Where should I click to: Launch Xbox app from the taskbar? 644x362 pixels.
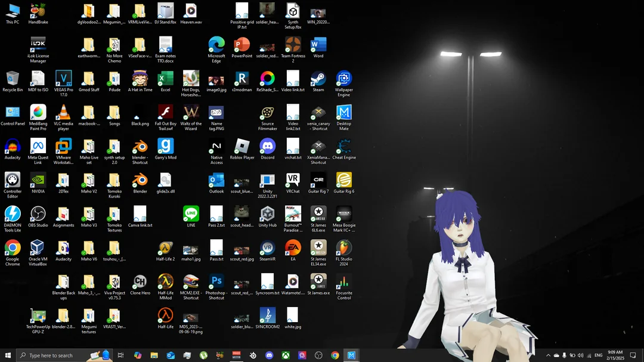tap(286, 355)
